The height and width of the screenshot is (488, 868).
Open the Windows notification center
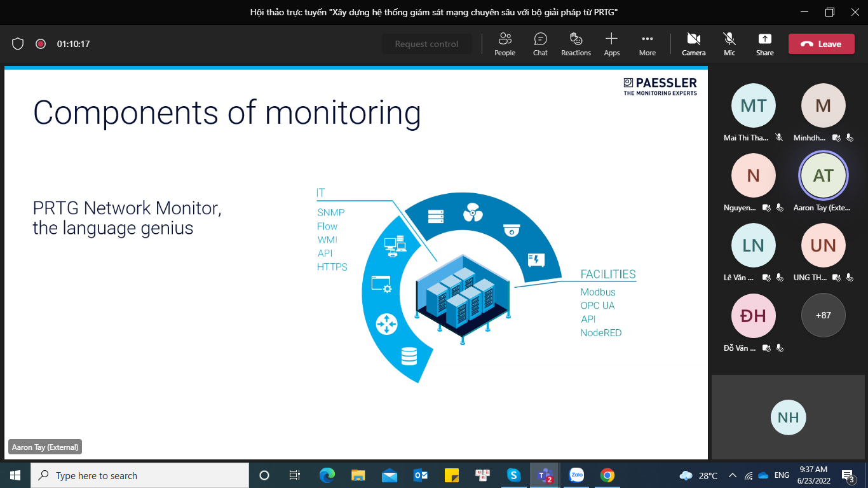tap(848, 476)
